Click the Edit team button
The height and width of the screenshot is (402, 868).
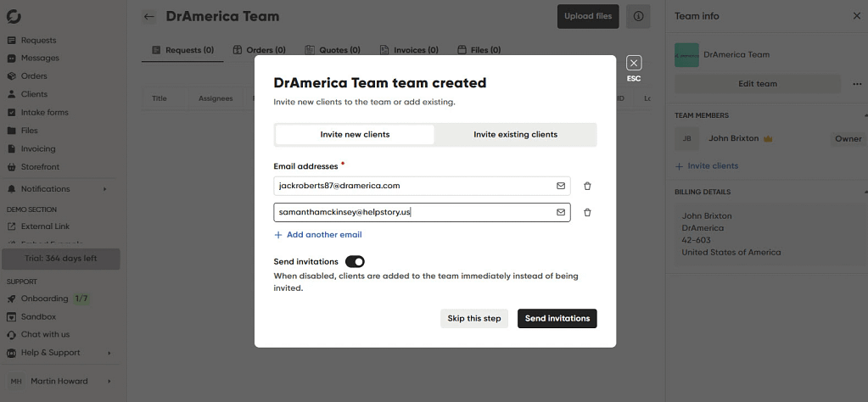click(x=758, y=84)
